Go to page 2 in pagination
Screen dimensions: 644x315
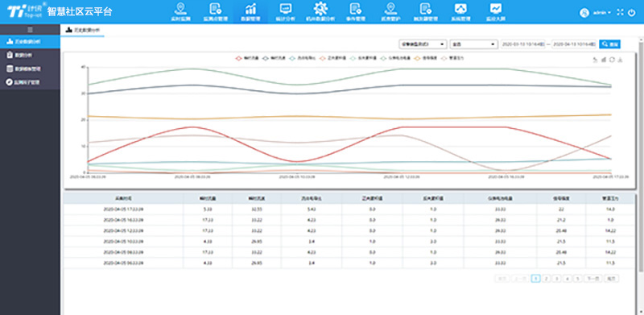pyautogui.click(x=547, y=279)
